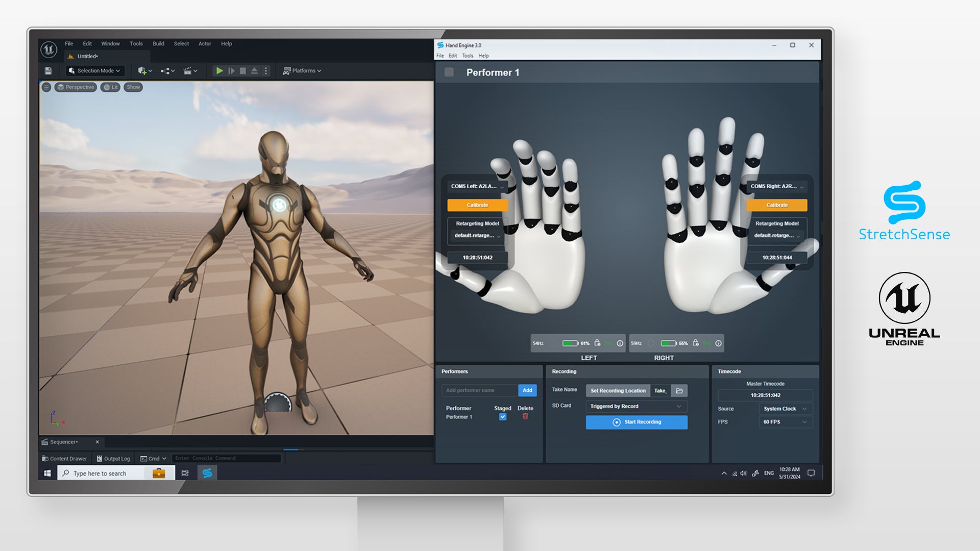The image size is (980, 551).
Task: Click the left hand Calibrate button
Action: click(477, 205)
